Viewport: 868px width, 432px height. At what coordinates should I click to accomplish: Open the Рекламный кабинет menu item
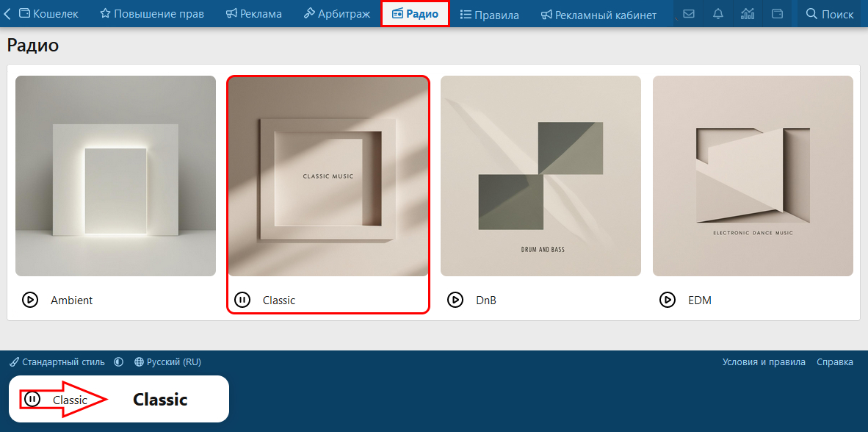click(x=599, y=15)
